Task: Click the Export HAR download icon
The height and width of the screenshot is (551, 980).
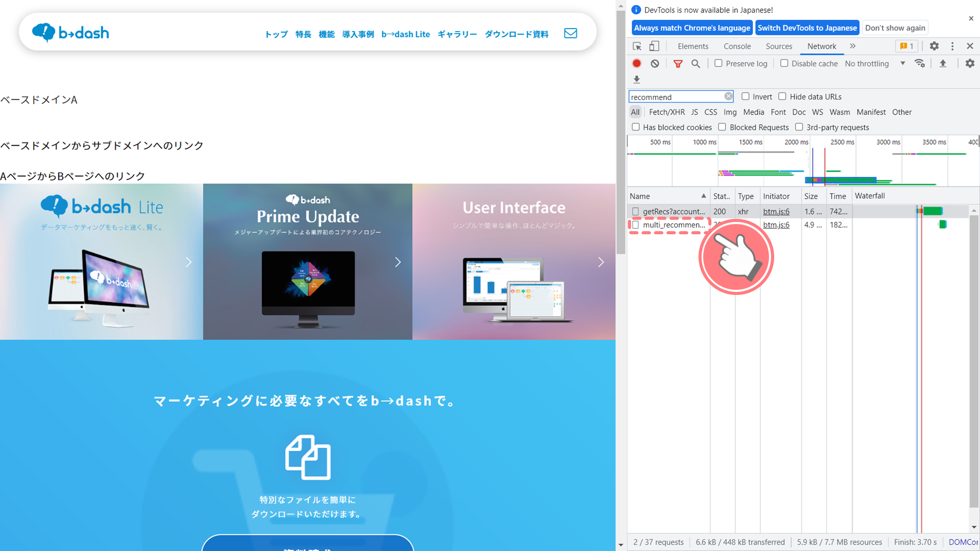Action: pyautogui.click(x=637, y=79)
